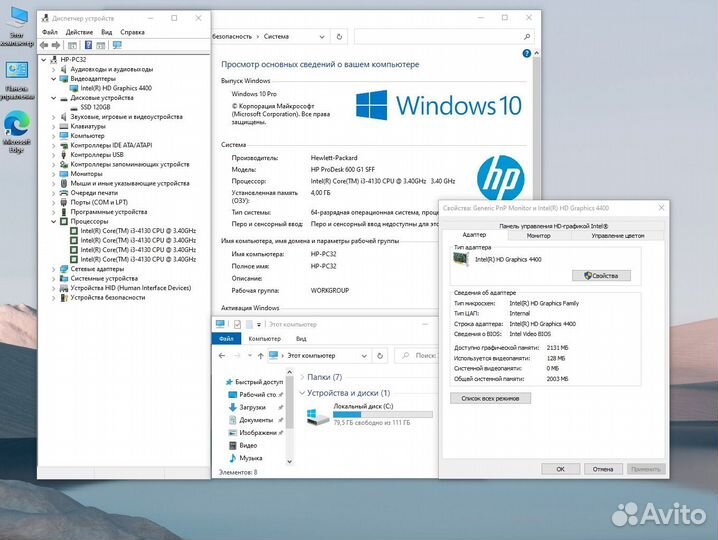
Task: Click the Свойства button in adapter dialog
Action: tap(601, 276)
